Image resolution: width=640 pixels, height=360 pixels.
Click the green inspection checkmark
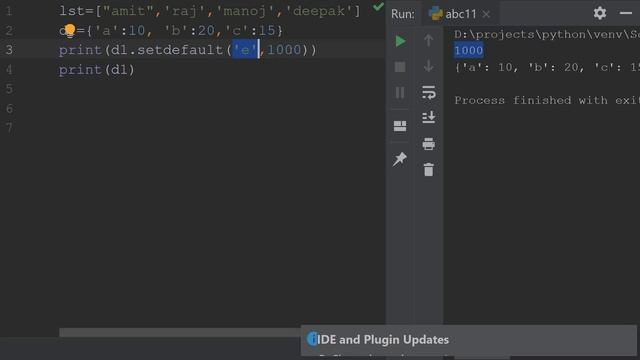378,7
